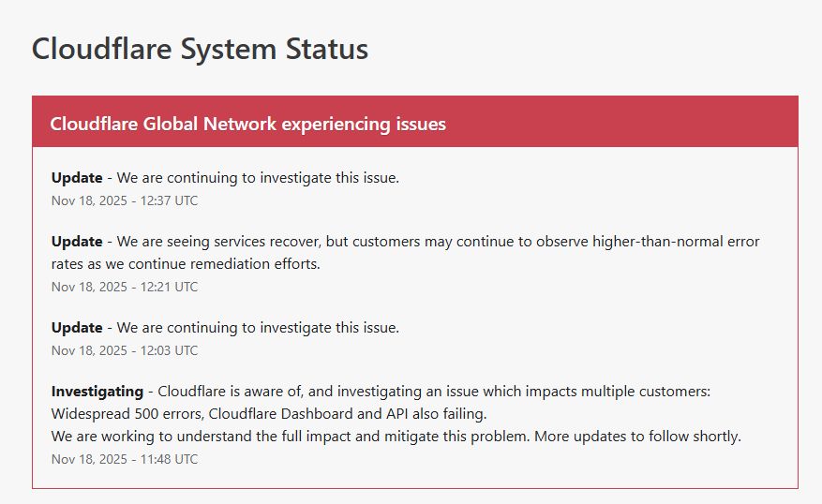The width and height of the screenshot is (822, 504).
Task: Click the "Cloudflare System Status" page heading
Action: (x=200, y=49)
